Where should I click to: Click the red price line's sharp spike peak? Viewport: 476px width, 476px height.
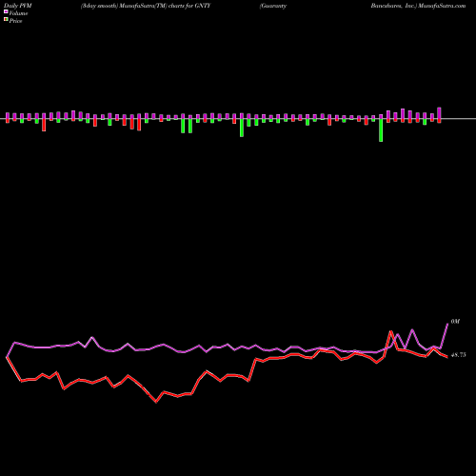point(391,331)
